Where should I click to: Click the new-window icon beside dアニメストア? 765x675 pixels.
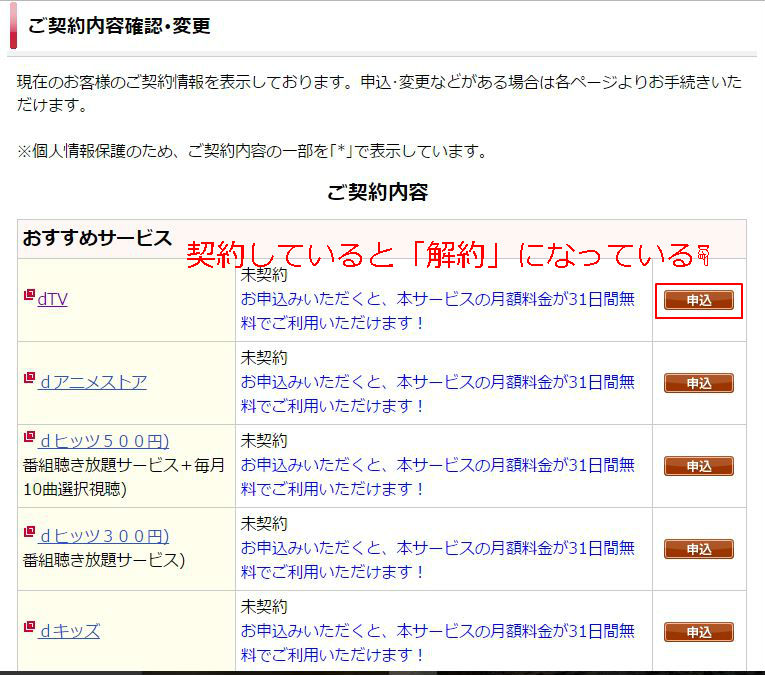[x=29, y=377]
